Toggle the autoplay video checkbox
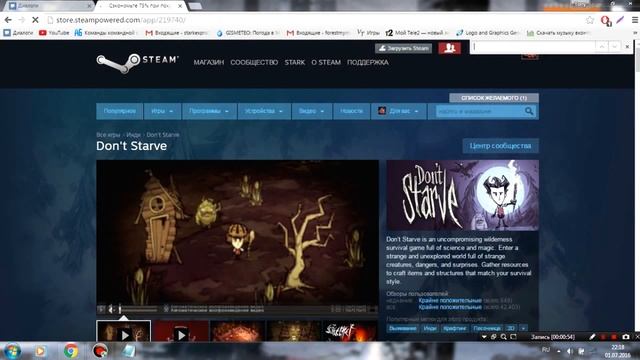The width and height of the screenshot is (640, 360). (166, 309)
